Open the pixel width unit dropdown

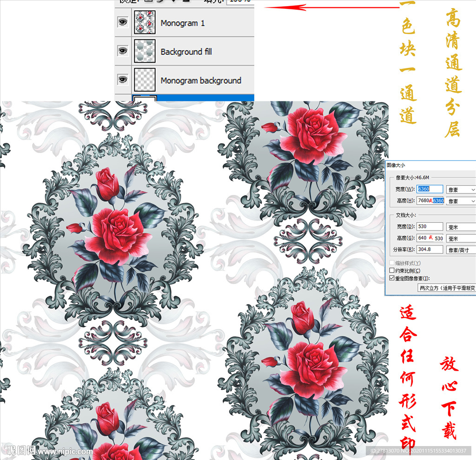coord(461,190)
